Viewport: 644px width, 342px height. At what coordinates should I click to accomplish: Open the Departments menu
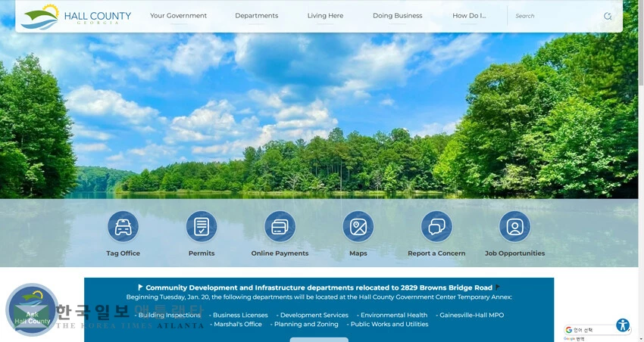click(256, 16)
